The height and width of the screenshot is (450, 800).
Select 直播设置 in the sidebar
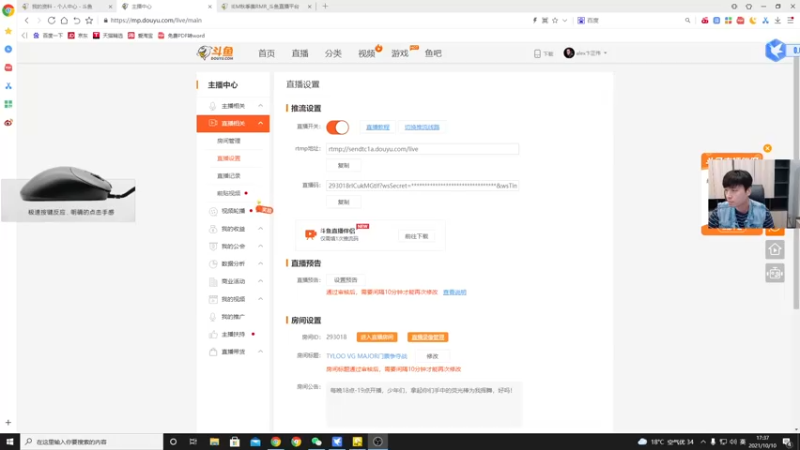pos(229,158)
